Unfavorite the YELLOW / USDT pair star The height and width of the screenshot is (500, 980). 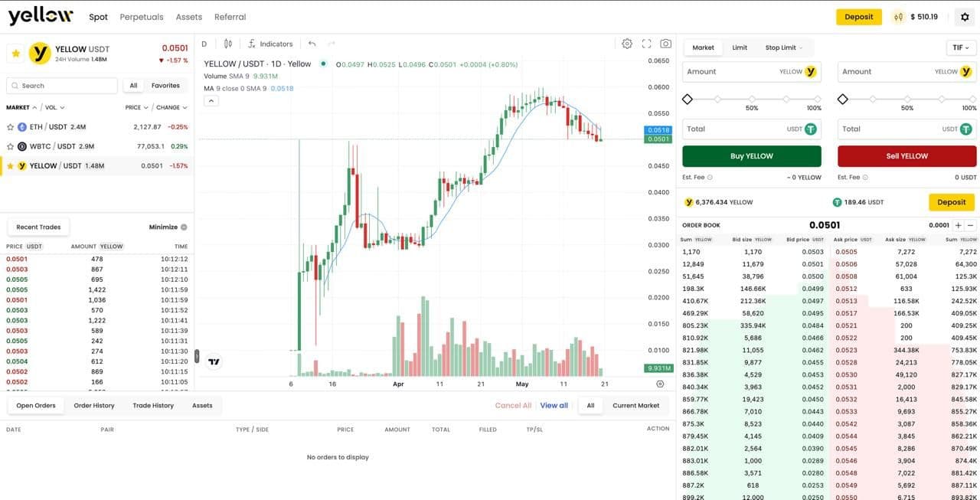click(10, 165)
